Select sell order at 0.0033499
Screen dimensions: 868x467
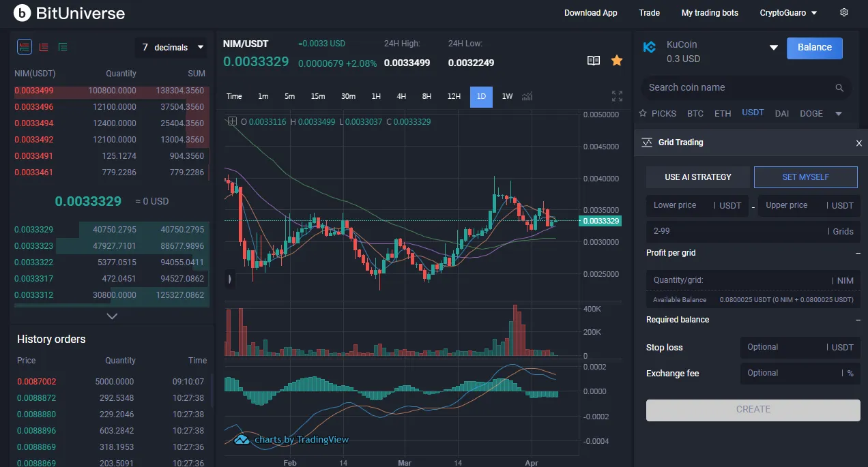(x=112, y=91)
